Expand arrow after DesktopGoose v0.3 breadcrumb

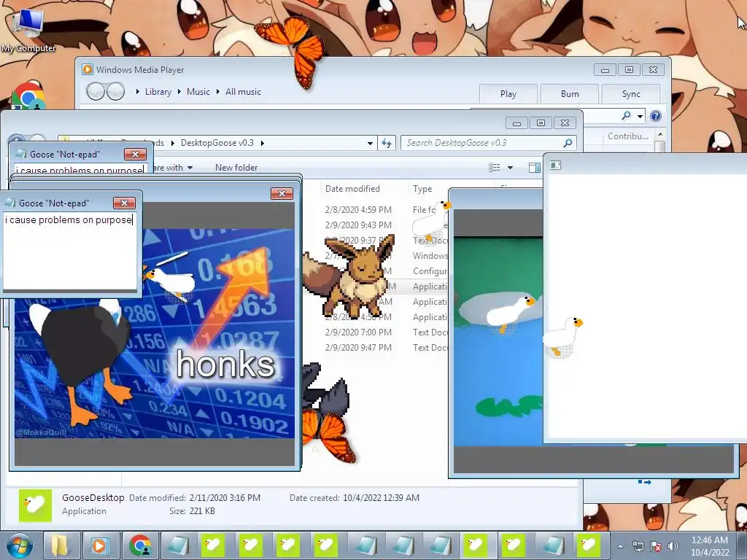[x=263, y=143]
